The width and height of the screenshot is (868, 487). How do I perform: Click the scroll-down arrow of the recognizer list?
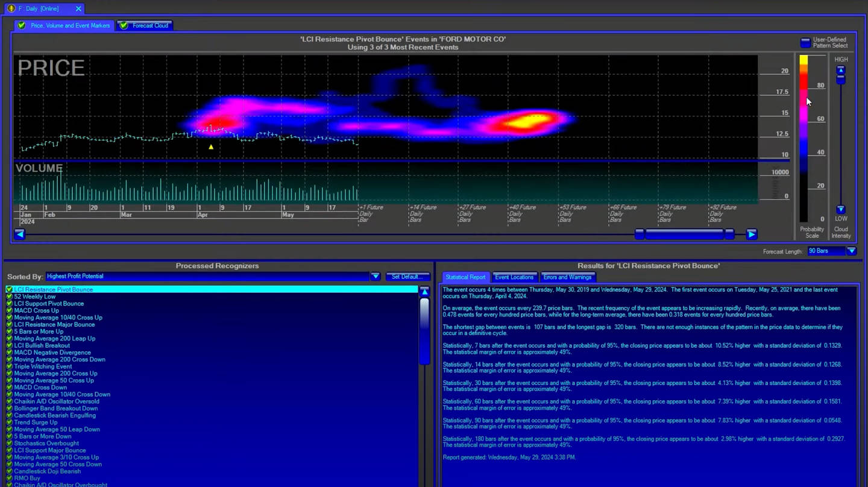[x=424, y=482]
